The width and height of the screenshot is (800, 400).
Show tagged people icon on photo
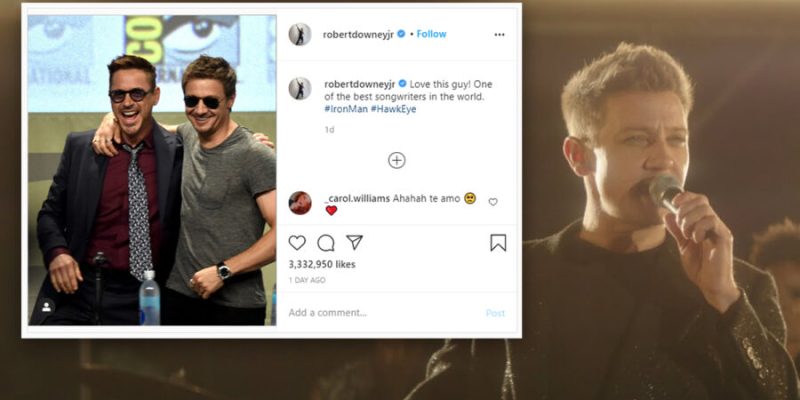(46, 307)
